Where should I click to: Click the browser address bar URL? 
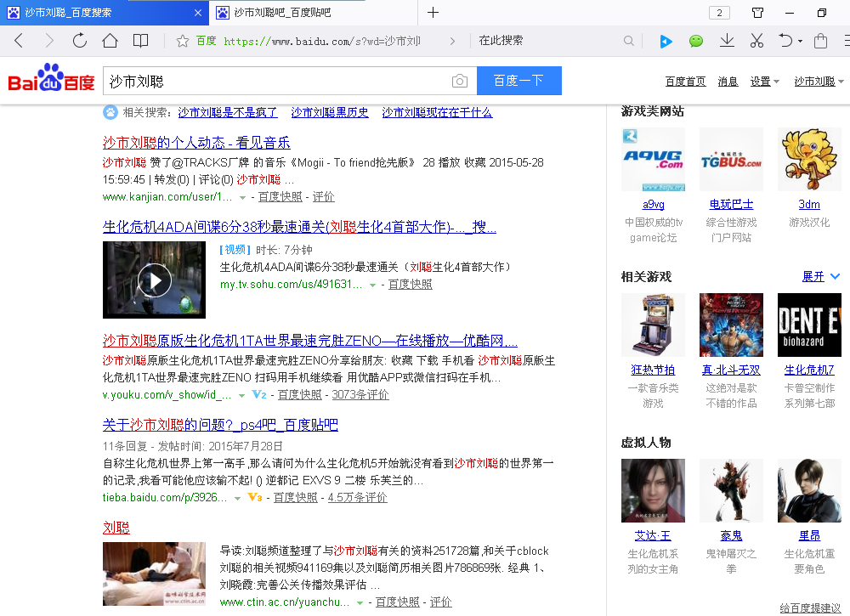pos(322,41)
